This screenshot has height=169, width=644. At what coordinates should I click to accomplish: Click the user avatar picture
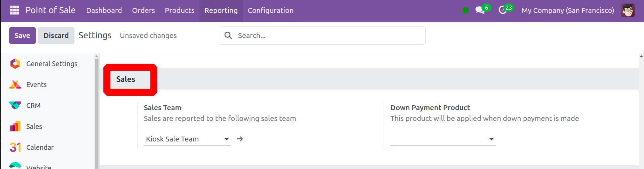point(628,10)
